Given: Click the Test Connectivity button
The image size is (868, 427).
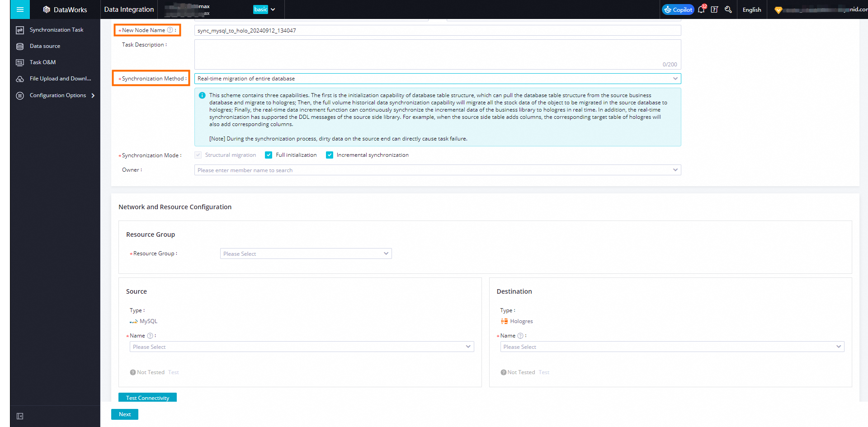Looking at the screenshot, I should click(147, 398).
